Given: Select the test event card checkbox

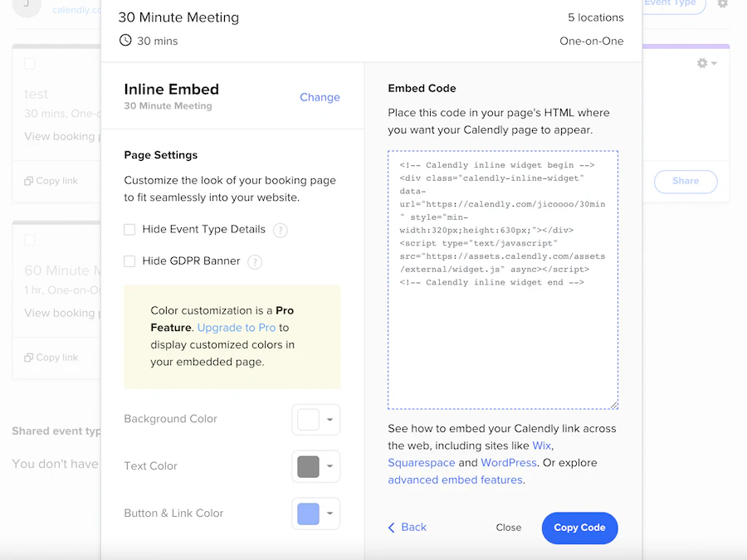Looking at the screenshot, I should click(30, 64).
